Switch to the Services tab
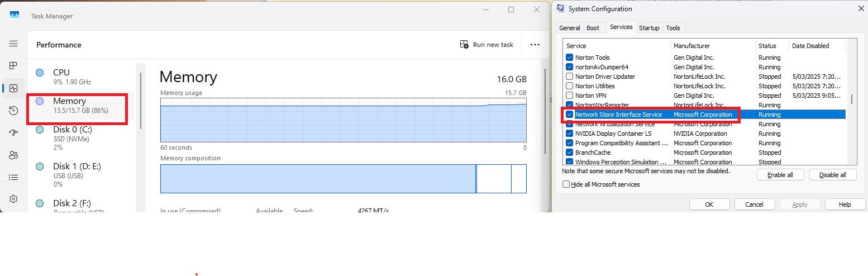 click(x=621, y=27)
